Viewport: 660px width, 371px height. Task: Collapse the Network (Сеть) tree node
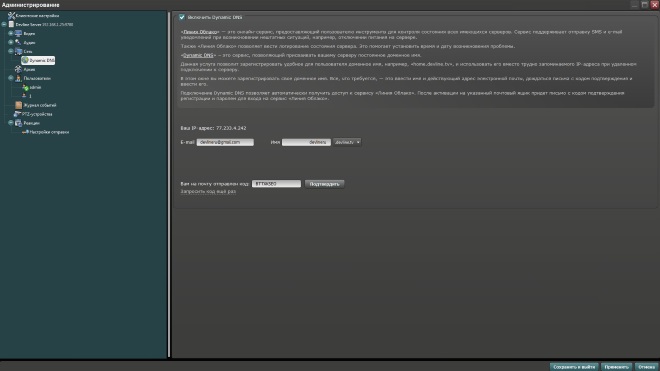point(11,51)
